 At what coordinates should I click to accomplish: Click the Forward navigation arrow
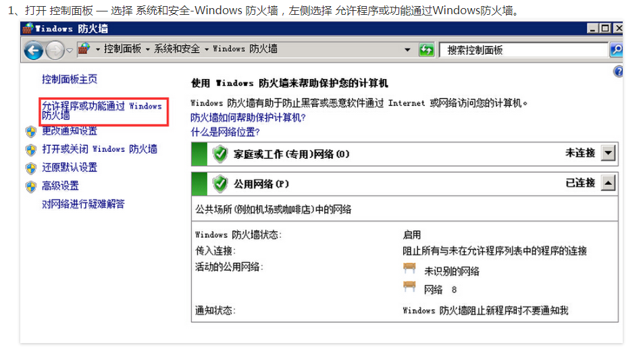(55, 51)
